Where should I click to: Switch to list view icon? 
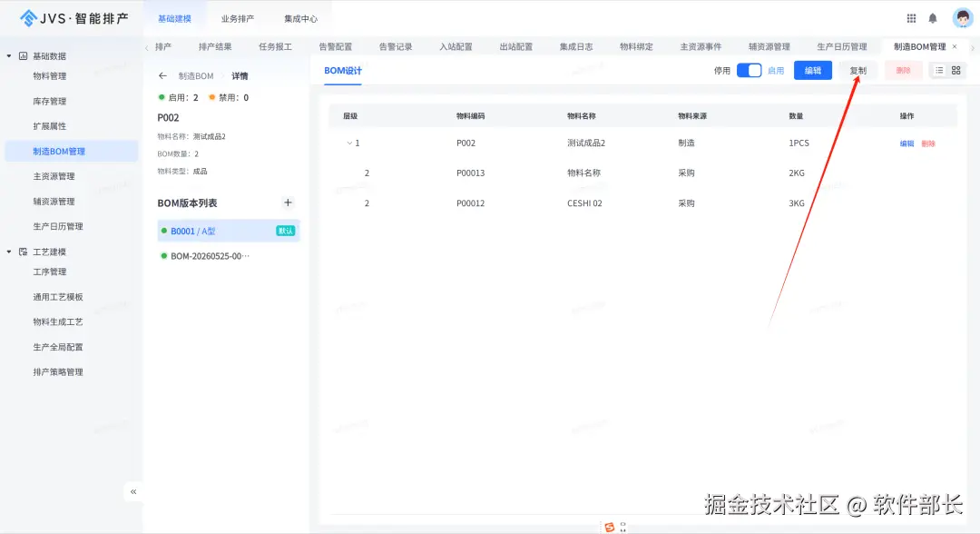pos(939,71)
